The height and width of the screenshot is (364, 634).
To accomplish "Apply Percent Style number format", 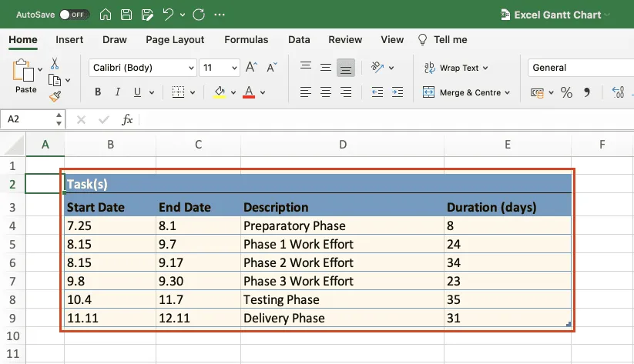I will (x=566, y=92).
